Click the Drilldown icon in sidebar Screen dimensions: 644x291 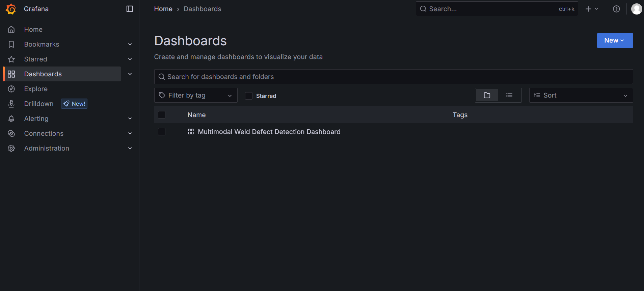coord(11,104)
